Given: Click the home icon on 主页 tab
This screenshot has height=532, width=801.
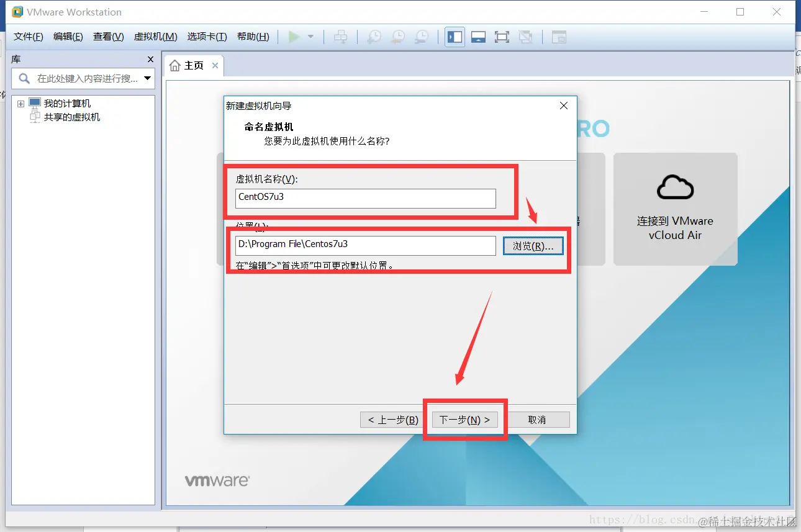Looking at the screenshot, I should click(175, 65).
